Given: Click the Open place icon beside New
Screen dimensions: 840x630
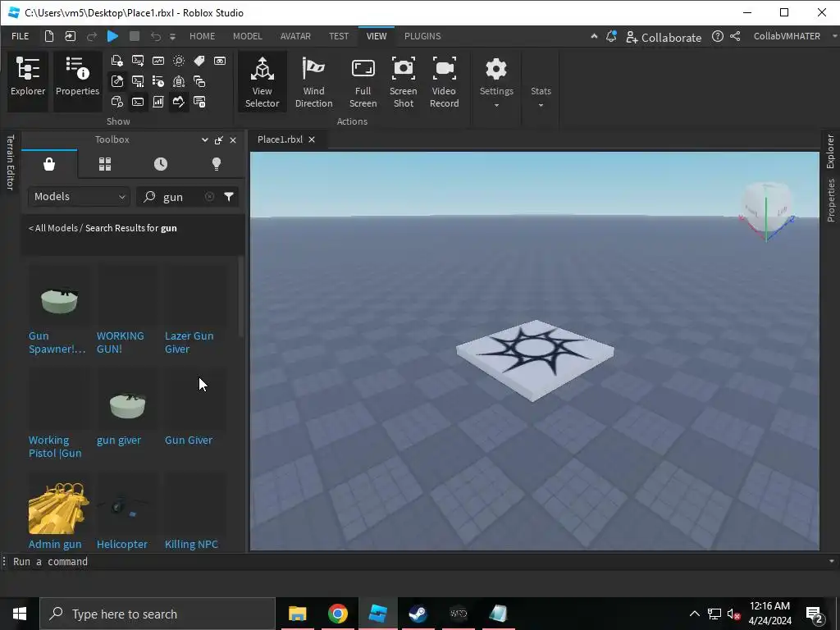Looking at the screenshot, I should [71, 36].
